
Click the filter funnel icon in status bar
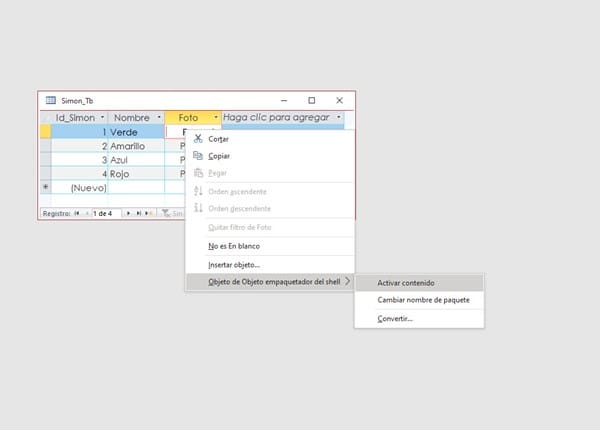click(166, 213)
